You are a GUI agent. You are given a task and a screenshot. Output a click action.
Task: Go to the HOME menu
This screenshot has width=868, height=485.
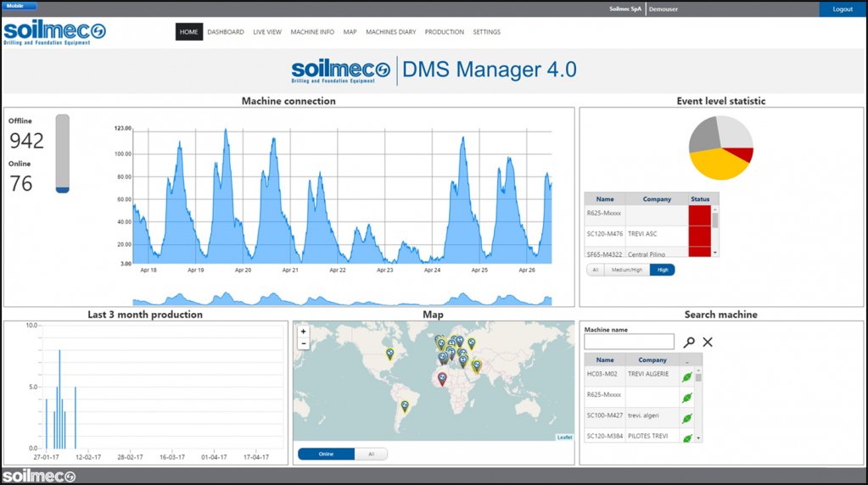pos(188,32)
